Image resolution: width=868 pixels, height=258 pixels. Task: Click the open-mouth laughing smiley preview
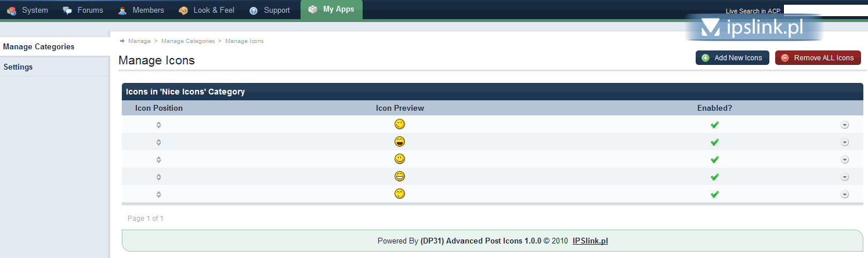(x=399, y=141)
